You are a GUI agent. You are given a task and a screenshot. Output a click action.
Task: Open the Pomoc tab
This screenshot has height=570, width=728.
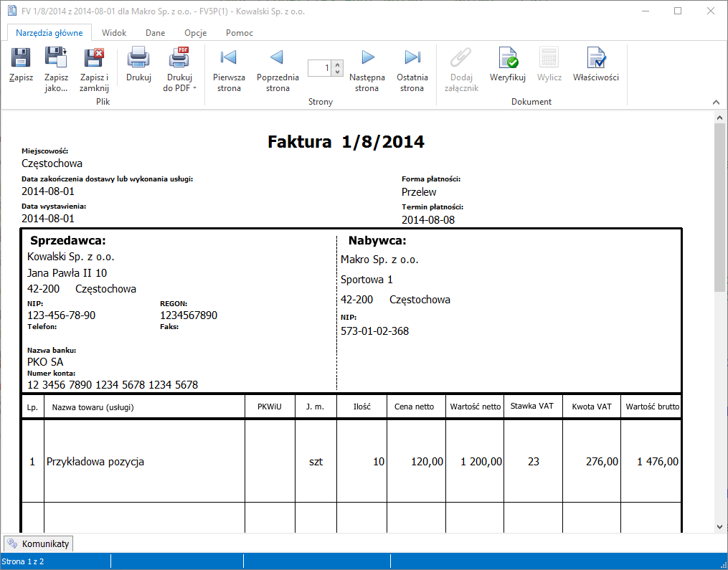click(x=239, y=33)
